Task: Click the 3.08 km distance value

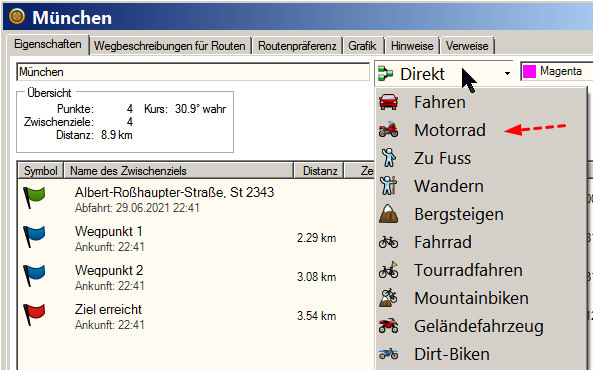Action: 316,277
